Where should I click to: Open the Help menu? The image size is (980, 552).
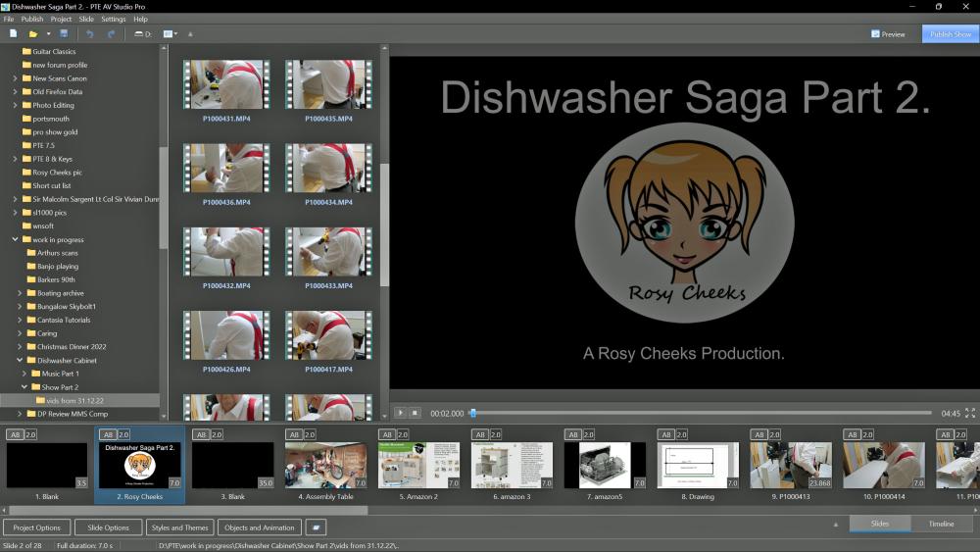click(x=140, y=20)
